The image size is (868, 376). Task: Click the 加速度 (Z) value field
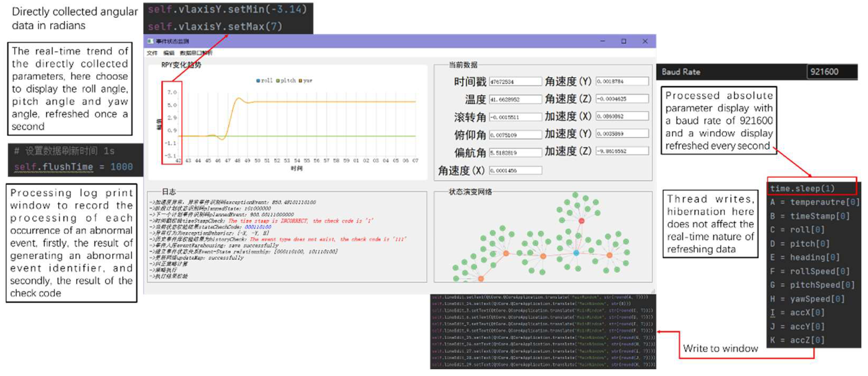click(x=622, y=151)
